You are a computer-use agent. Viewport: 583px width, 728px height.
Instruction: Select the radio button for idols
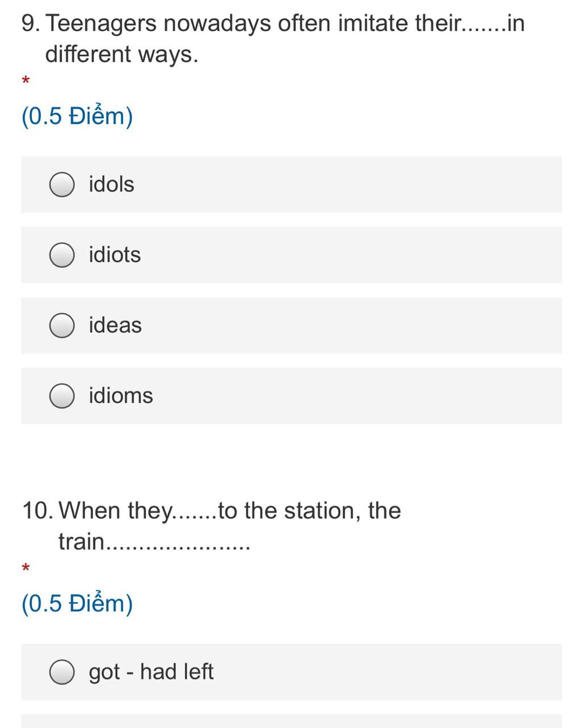coord(61,185)
